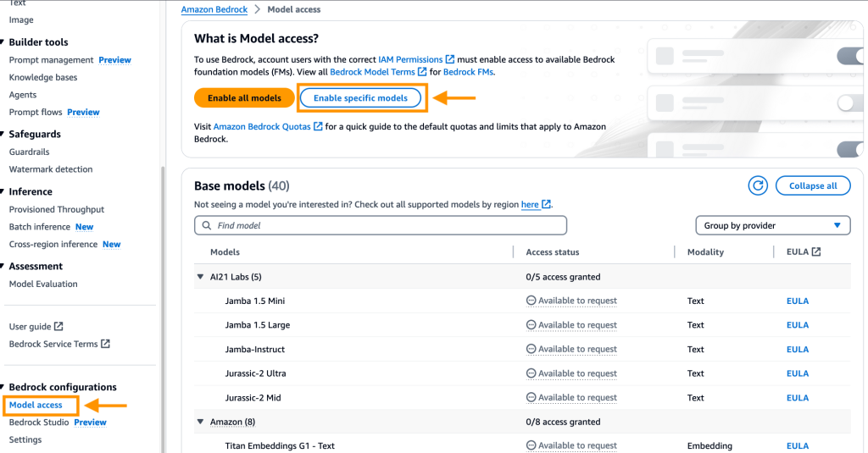Click external link icon next to IAM Permissions
Viewport: 868px width, 453px height.
450,60
